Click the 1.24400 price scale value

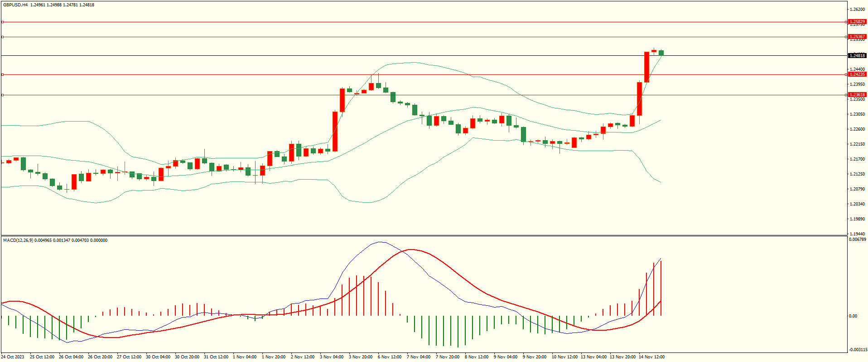click(x=857, y=69)
